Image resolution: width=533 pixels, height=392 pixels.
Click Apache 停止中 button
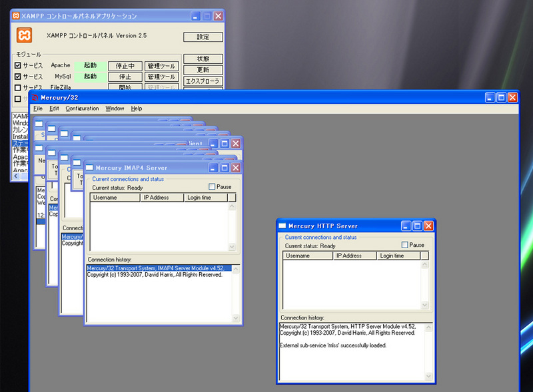(125, 66)
